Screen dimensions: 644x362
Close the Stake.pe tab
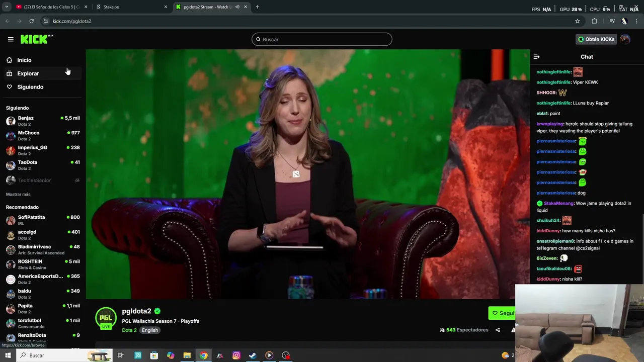(166, 7)
